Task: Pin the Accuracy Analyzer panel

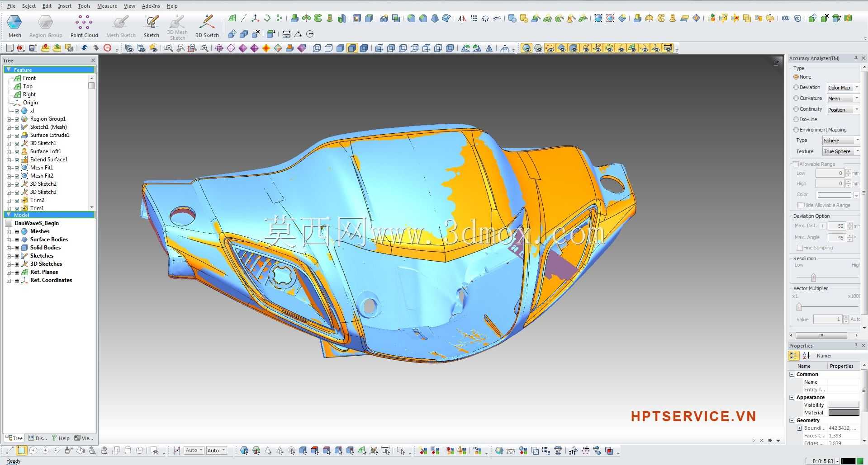Action: click(x=856, y=58)
